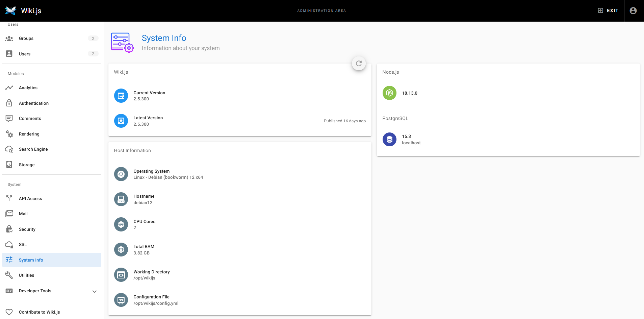644x319 pixels.
Task: Click the Comments speech icon
Action: click(9, 119)
